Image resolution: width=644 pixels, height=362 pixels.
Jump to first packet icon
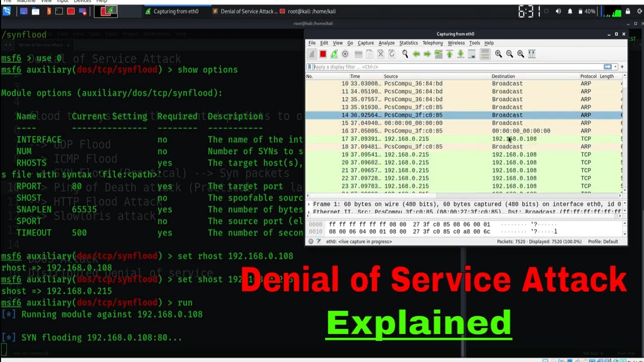pos(449,54)
